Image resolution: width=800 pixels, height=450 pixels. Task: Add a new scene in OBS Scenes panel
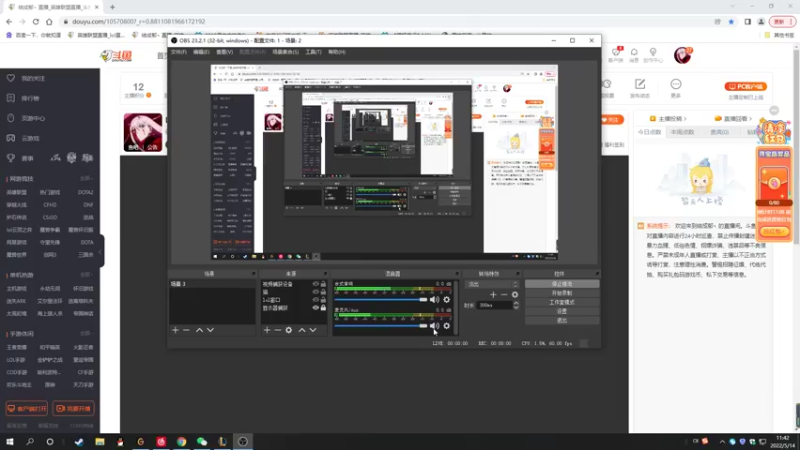(x=176, y=330)
